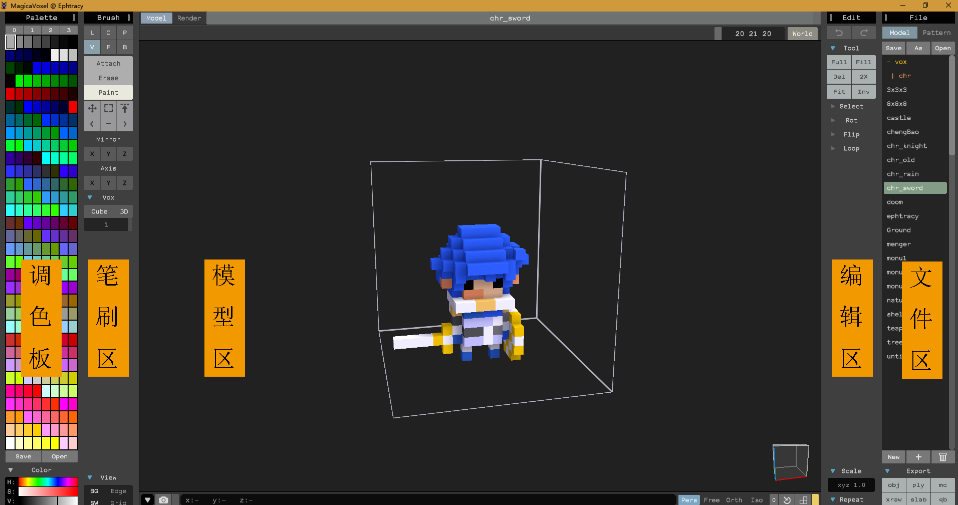Select the Paint brush action
This screenshot has height=505, width=958.
coord(109,92)
